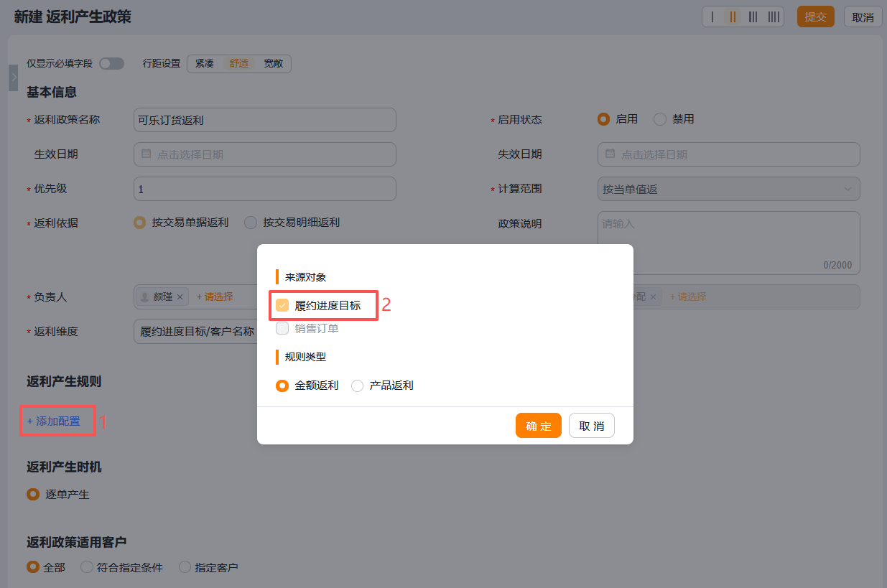Viewport: 887px width, 588px height.
Task: Choose 舒适 row spacing
Action: [239, 63]
